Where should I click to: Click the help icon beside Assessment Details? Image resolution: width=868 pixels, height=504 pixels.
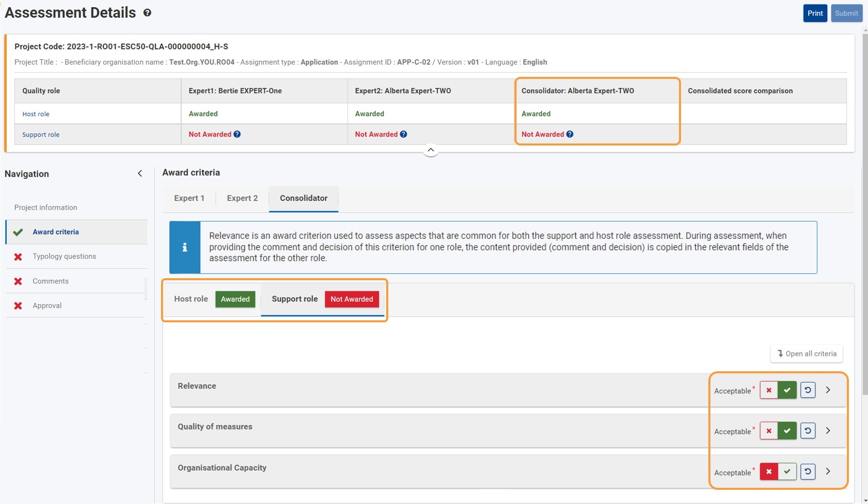point(147,13)
